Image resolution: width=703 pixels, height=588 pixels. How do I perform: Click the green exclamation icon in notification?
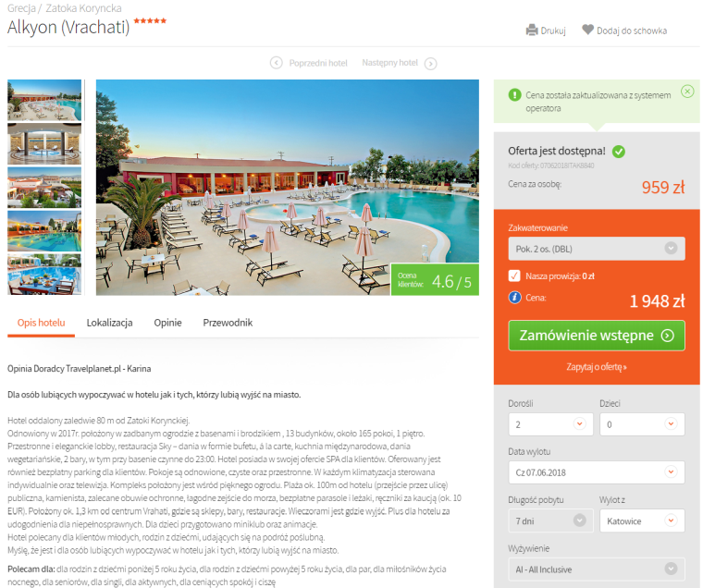coord(514,95)
